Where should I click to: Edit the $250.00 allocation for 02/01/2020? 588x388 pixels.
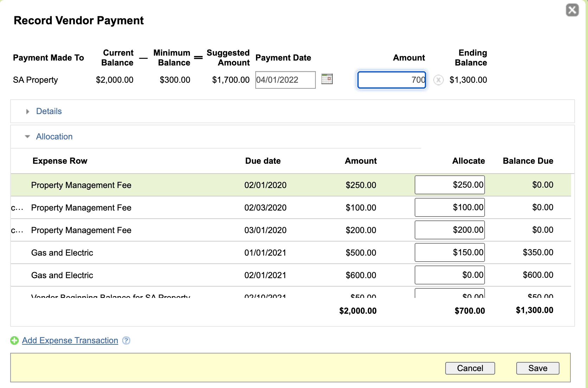pos(449,185)
